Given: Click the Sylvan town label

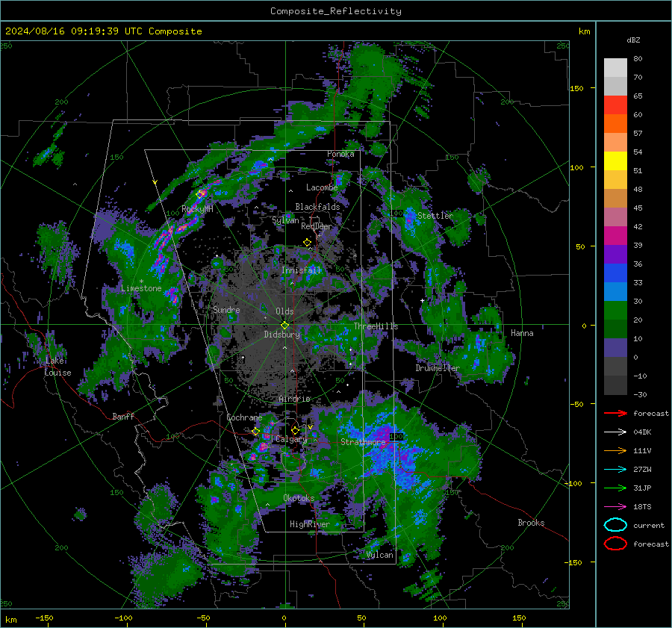Looking at the screenshot, I should (x=285, y=220).
